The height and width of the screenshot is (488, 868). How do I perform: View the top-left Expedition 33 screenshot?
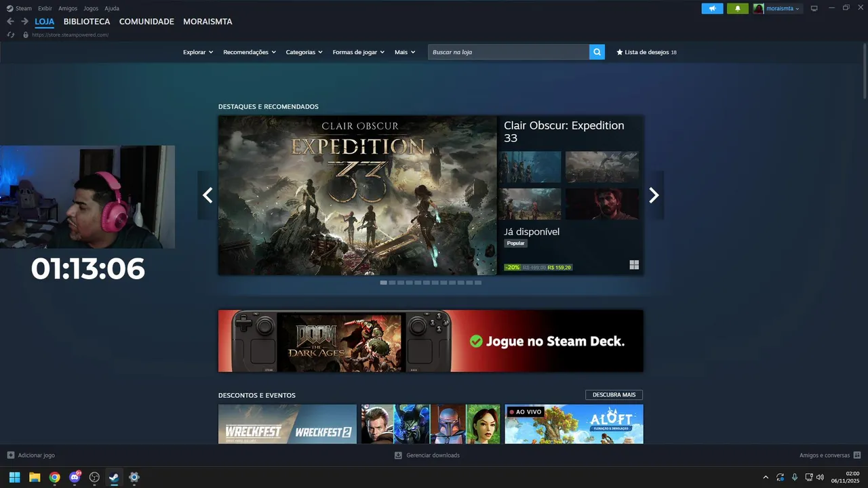point(530,167)
